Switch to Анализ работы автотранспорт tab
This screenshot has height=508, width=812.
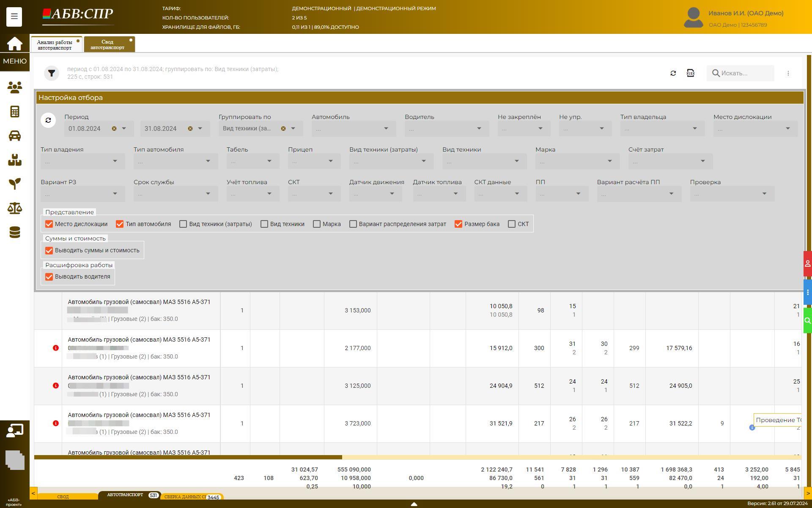pyautogui.click(x=55, y=44)
